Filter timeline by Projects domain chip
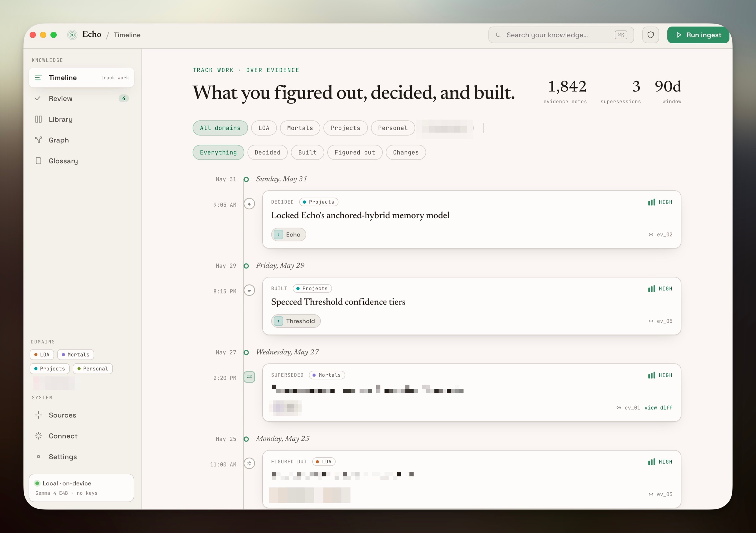This screenshot has width=756, height=533. 345,128
